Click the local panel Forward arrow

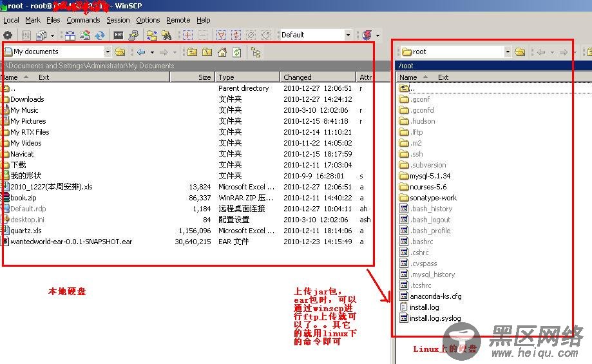(x=164, y=52)
